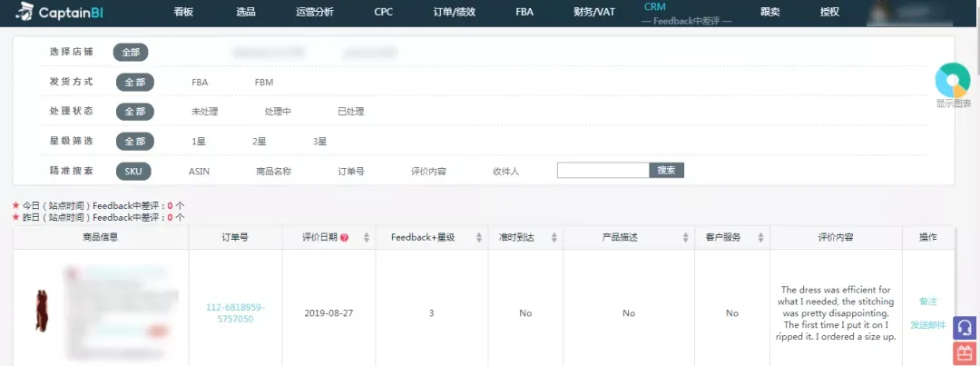Click the 操作 column header
Image resolution: width=980 pixels, height=366 pixels.
pos(928,237)
